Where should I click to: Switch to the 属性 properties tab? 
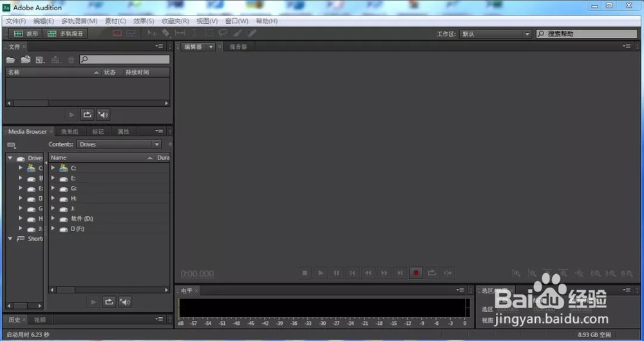(x=123, y=132)
